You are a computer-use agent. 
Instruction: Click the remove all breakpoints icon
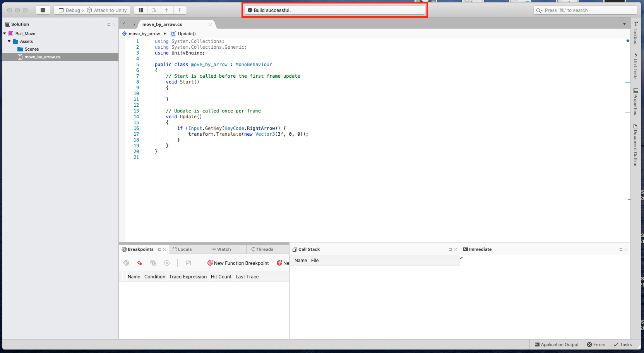167,263
